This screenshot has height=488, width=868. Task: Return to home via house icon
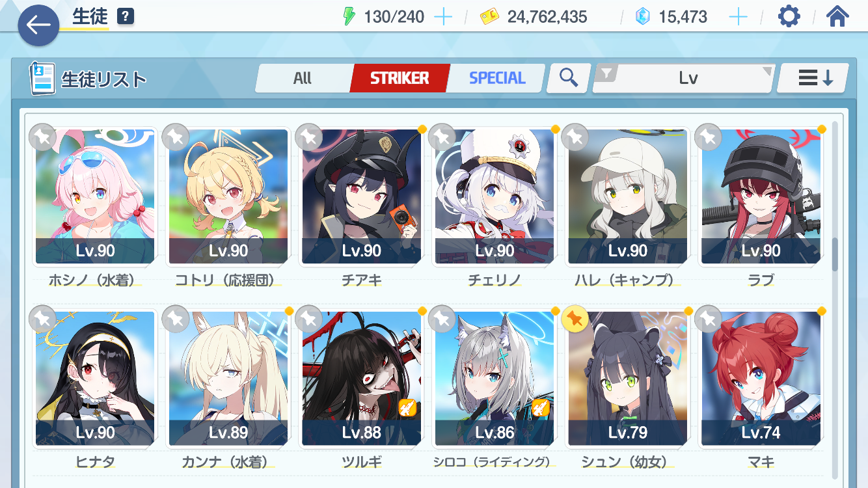pyautogui.click(x=837, y=16)
